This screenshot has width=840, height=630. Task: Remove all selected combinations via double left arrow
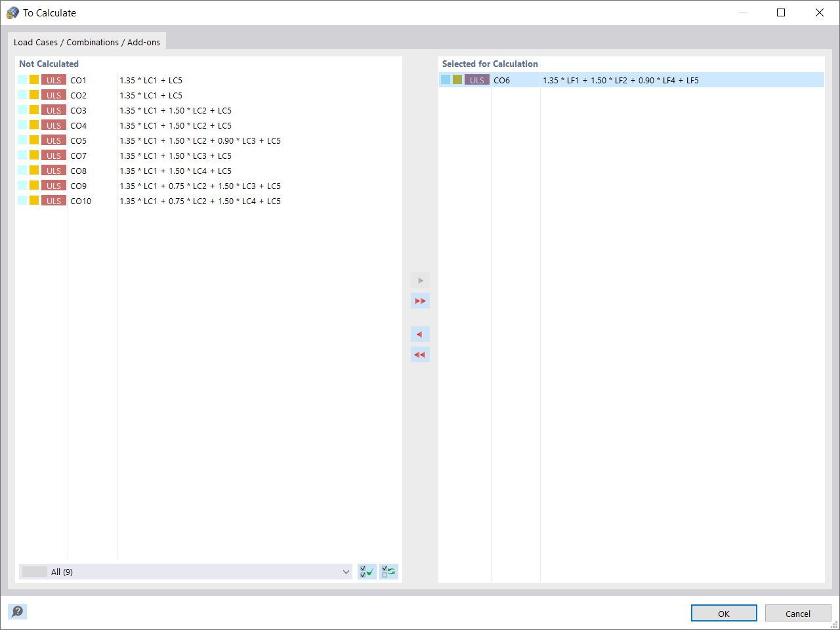pos(420,354)
